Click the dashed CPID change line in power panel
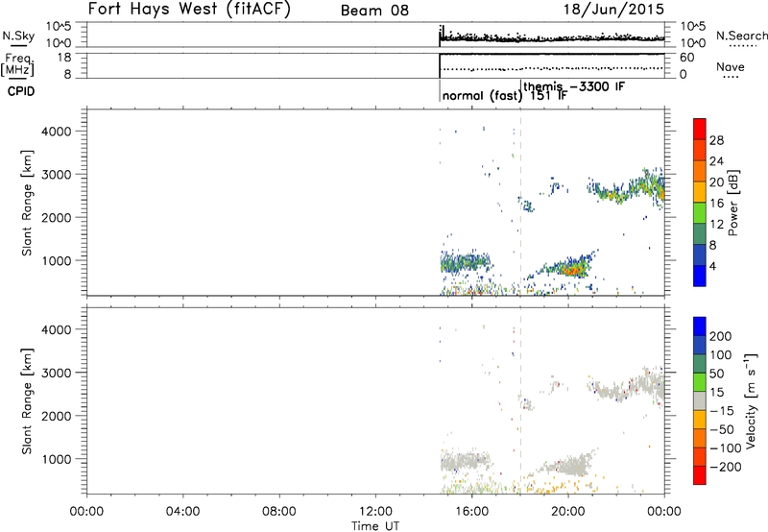 (520, 202)
